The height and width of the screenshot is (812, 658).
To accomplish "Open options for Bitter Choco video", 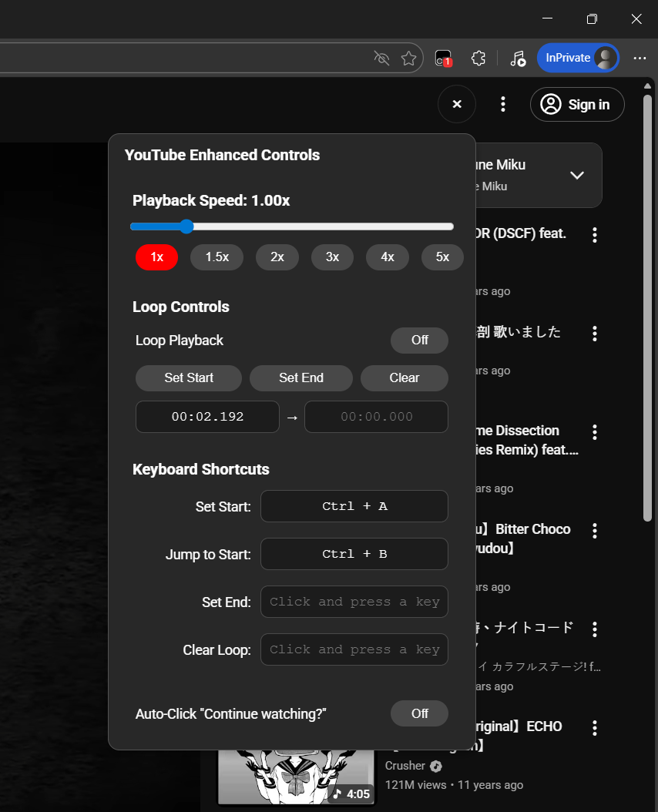I will point(595,531).
